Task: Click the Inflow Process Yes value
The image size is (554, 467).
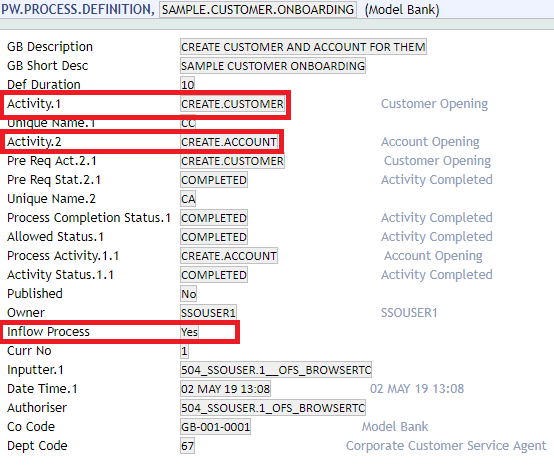Action: pyautogui.click(x=189, y=332)
